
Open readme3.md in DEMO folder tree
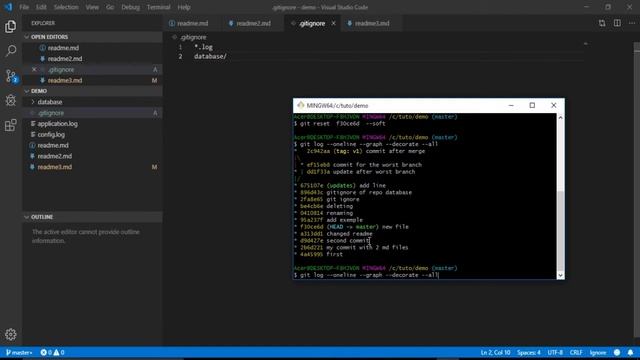click(92, 167)
